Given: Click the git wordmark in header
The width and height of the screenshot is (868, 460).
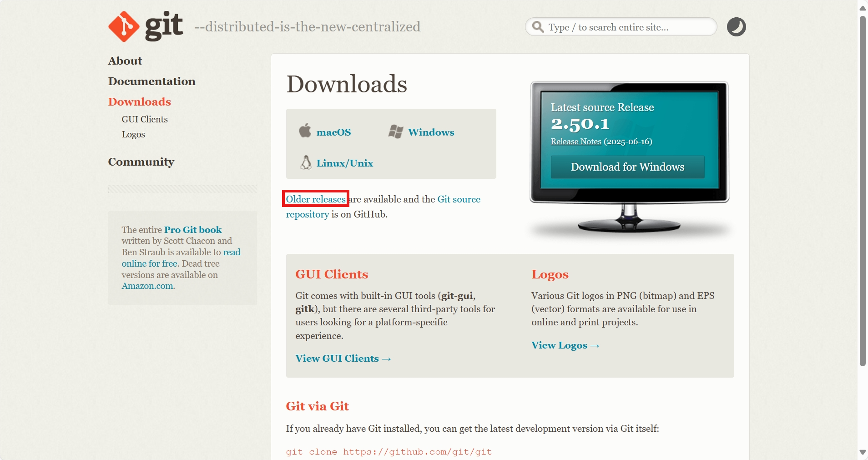Looking at the screenshot, I should click(164, 25).
